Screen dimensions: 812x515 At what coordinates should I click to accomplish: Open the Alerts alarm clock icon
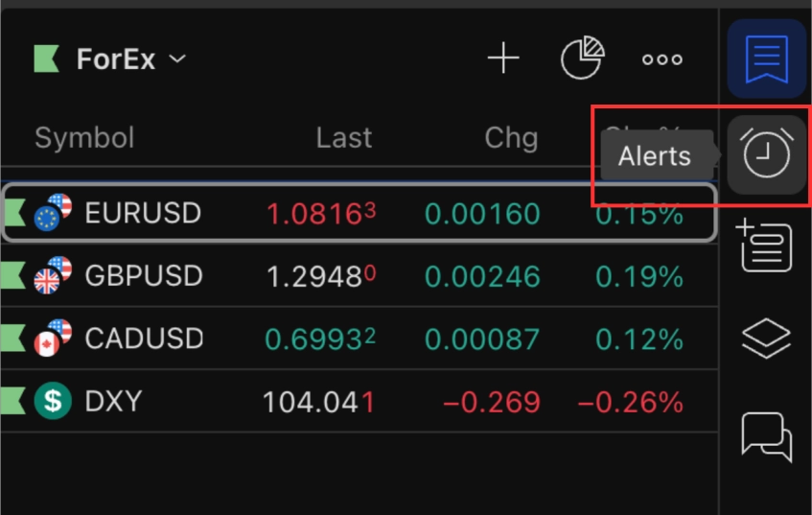(x=766, y=154)
